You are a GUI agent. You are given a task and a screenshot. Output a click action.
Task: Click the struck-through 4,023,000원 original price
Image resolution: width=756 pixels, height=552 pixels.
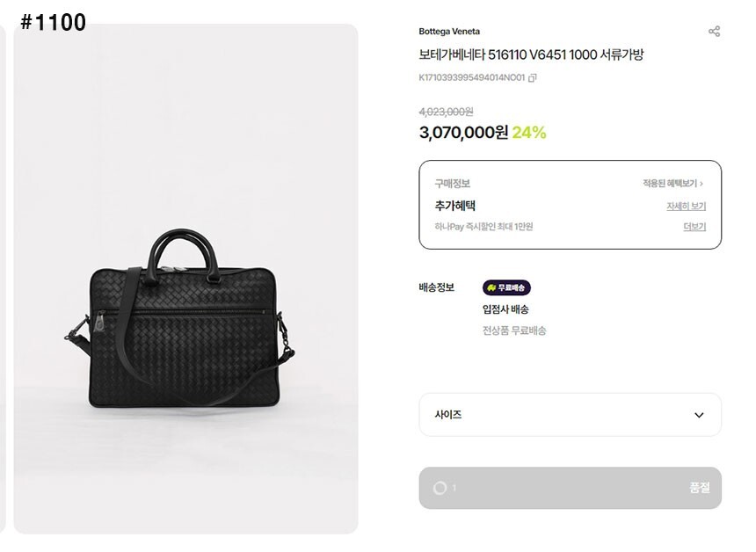[x=446, y=112]
